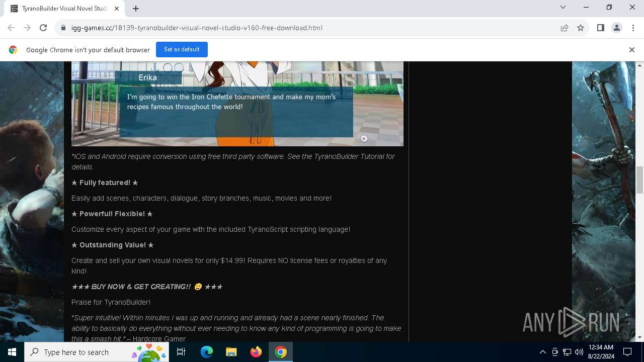Click the taskbar search box

click(96, 352)
